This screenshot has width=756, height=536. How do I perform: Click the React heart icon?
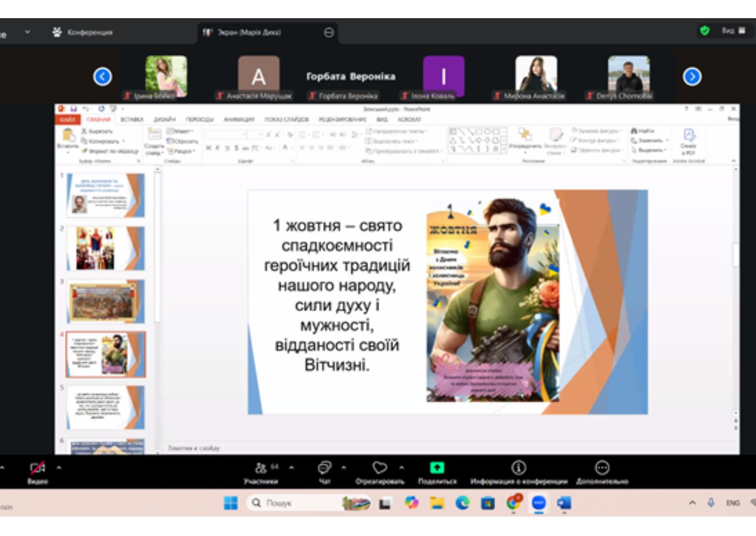coord(379,468)
